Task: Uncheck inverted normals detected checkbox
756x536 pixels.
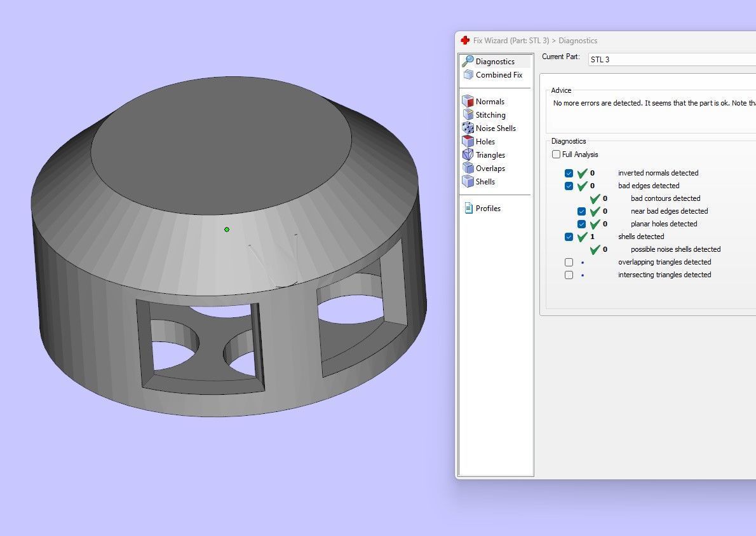Action: [x=569, y=173]
